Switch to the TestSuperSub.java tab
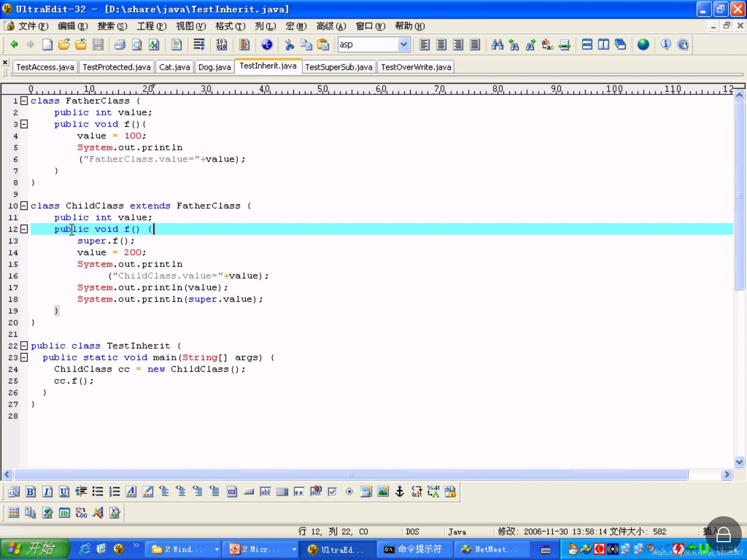The height and width of the screenshot is (560, 747). 338,67
